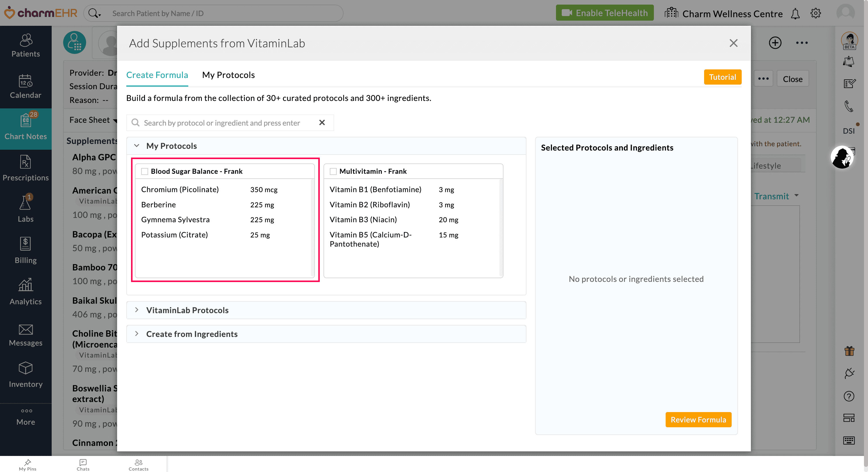Image resolution: width=868 pixels, height=472 pixels.
Task: Click the Tutorial button
Action: (722, 77)
